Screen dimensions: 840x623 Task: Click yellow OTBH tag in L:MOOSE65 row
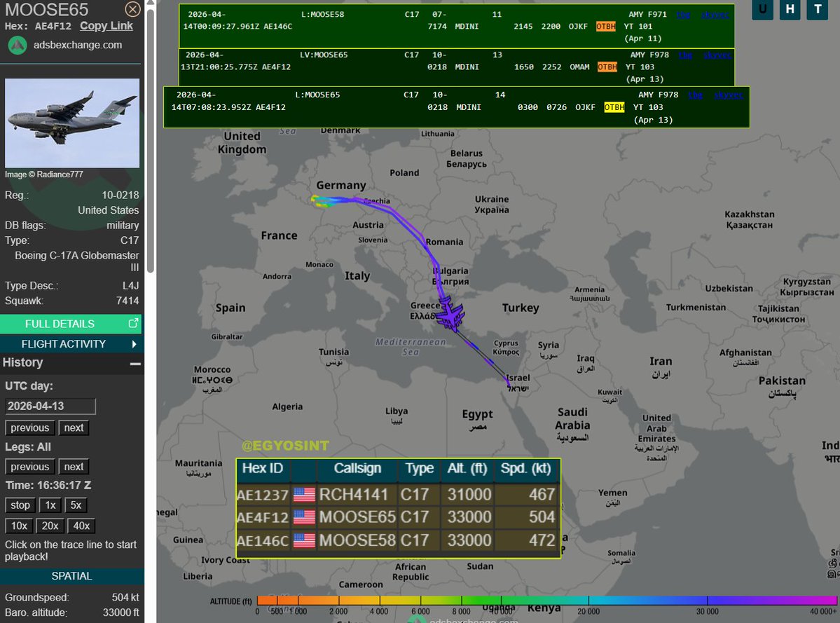coord(614,107)
